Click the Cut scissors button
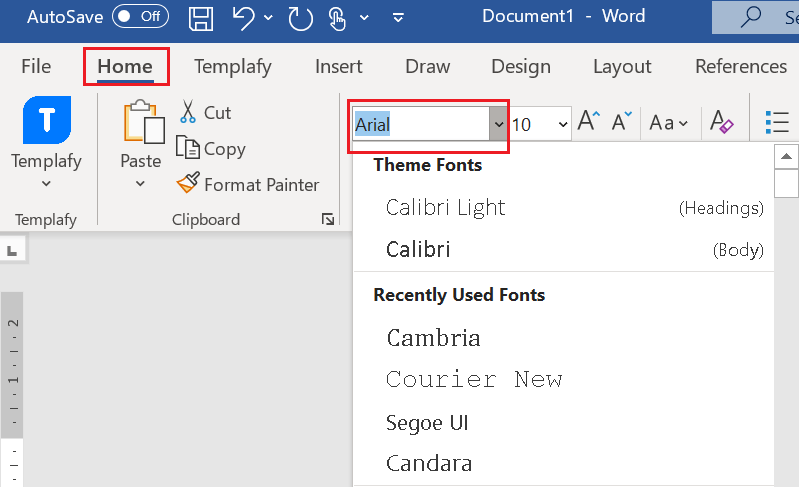Image resolution: width=799 pixels, height=487 pixels. pyautogui.click(x=205, y=112)
